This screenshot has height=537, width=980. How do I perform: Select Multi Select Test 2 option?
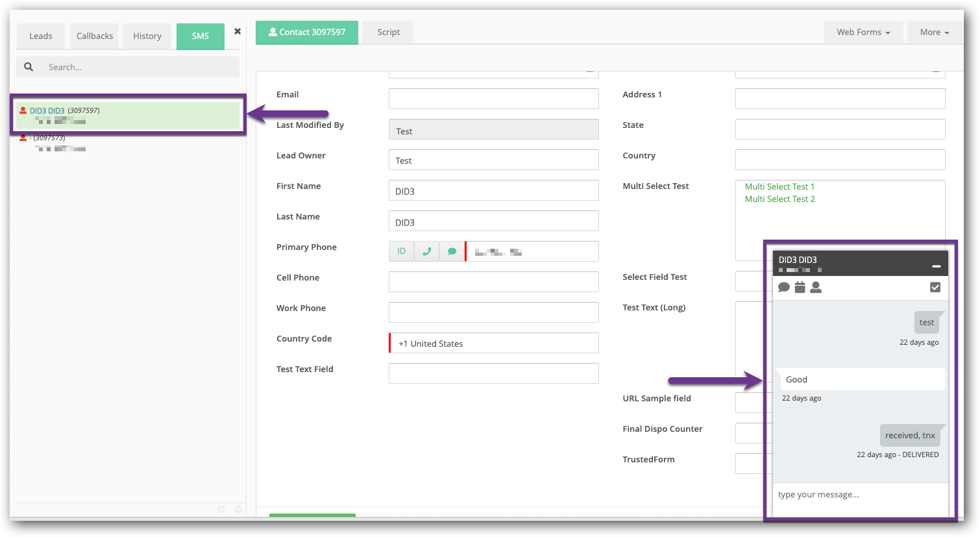tap(779, 199)
